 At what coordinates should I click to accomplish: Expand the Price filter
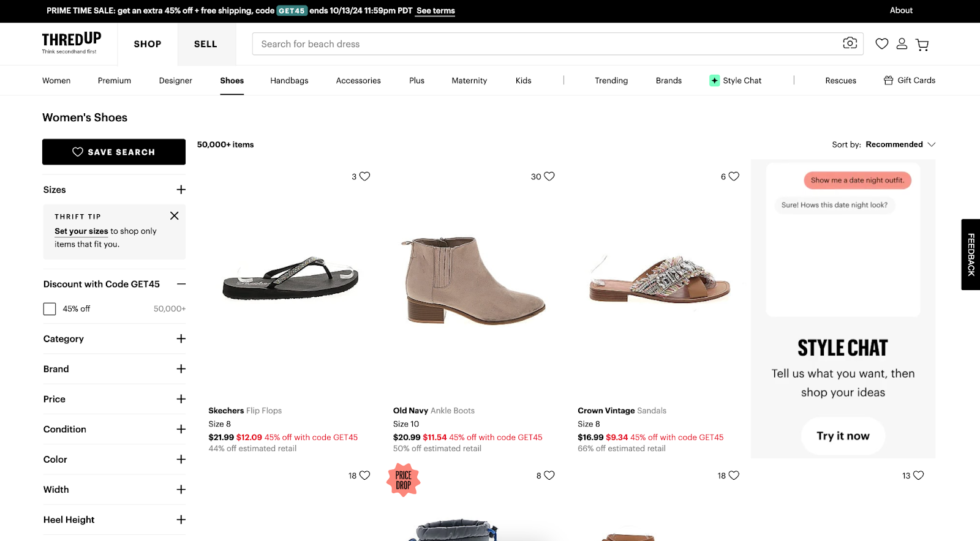(181, 399)
